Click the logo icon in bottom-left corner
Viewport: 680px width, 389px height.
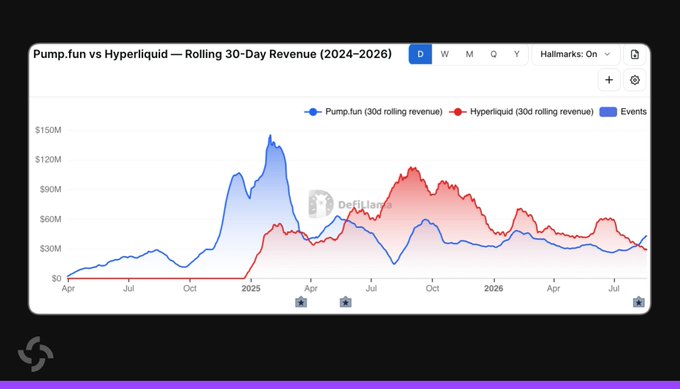[36, 354]
